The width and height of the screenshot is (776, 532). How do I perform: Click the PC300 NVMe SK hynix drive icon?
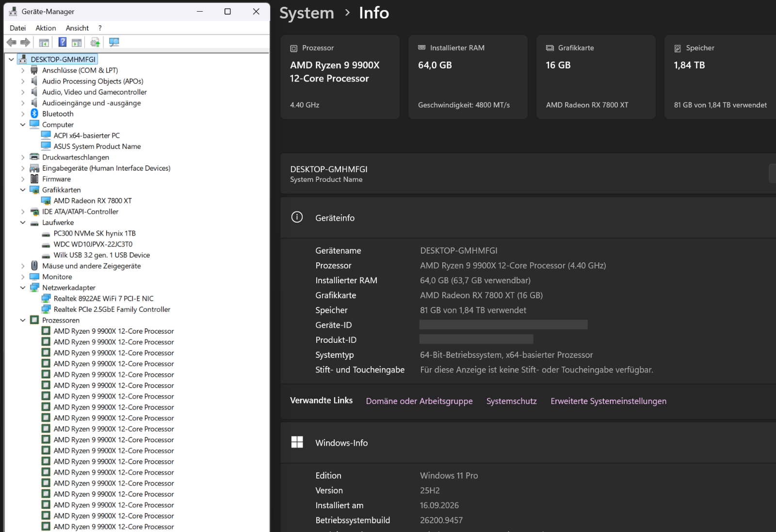pos(46,234)
